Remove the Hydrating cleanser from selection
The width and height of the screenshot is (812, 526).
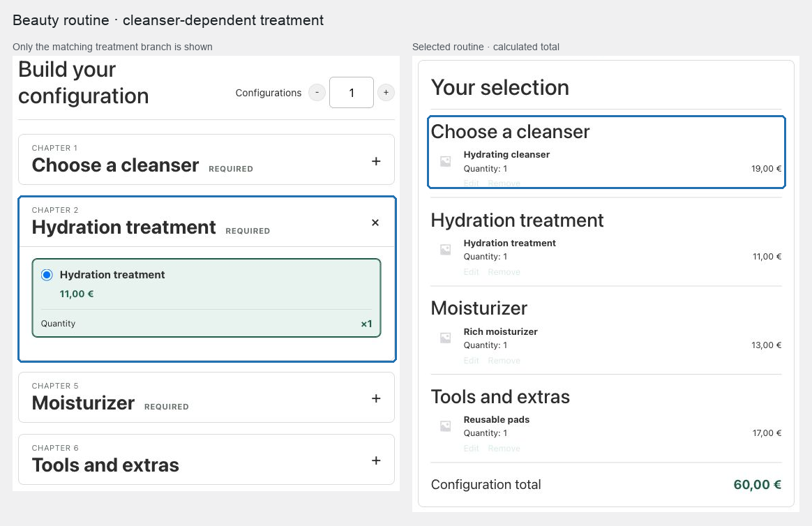[x=504, y=183]
